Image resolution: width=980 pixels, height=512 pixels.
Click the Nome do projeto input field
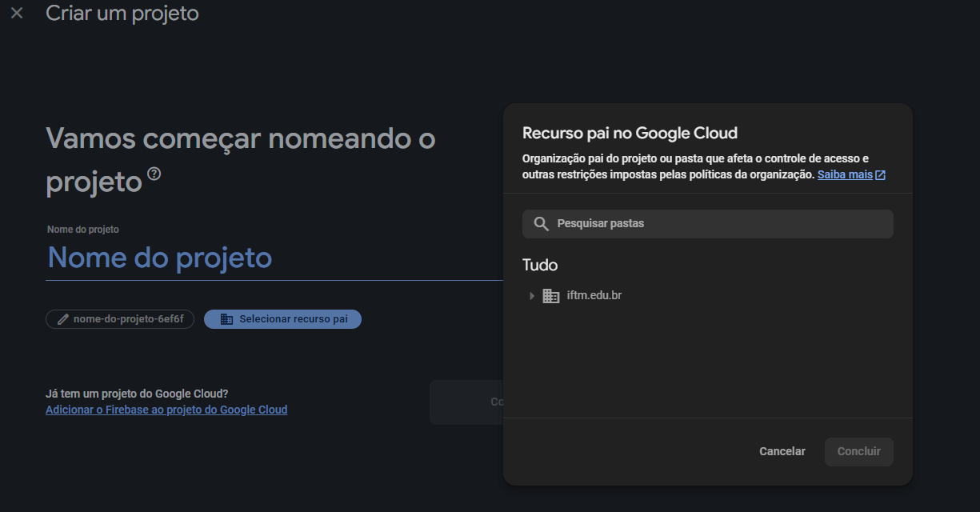coord(274,258)
